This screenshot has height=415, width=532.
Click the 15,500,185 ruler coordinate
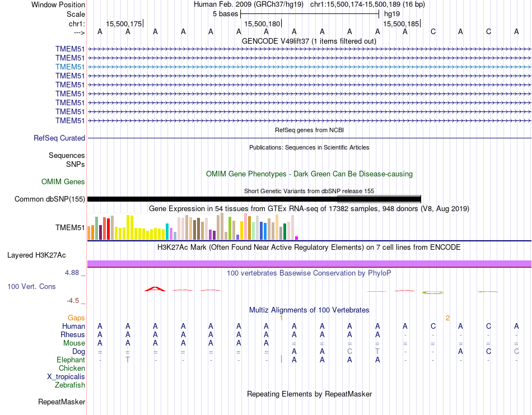[401, 24]
